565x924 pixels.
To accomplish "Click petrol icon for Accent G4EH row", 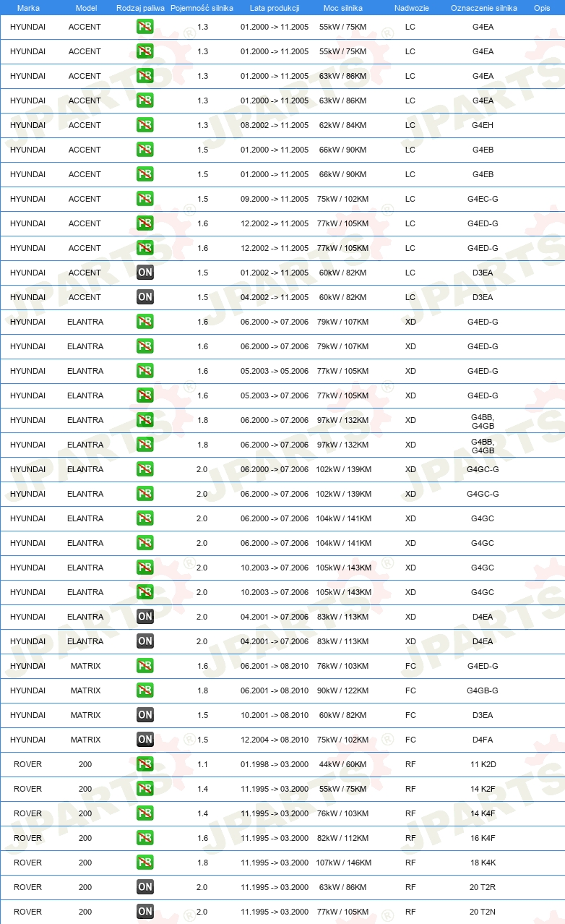I will pyautogui.click(x=145, y=125).
